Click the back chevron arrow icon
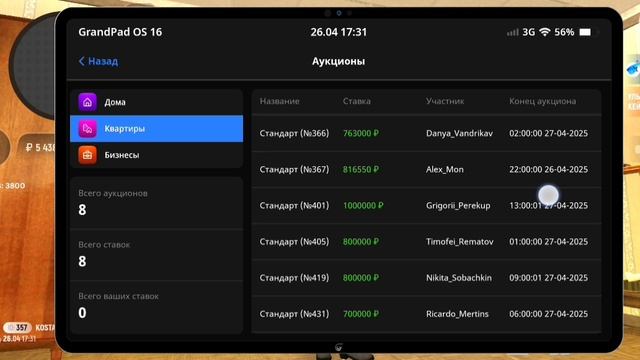This screenshot has height=360, width=640. pyautogui.click(x=81, y=61)
